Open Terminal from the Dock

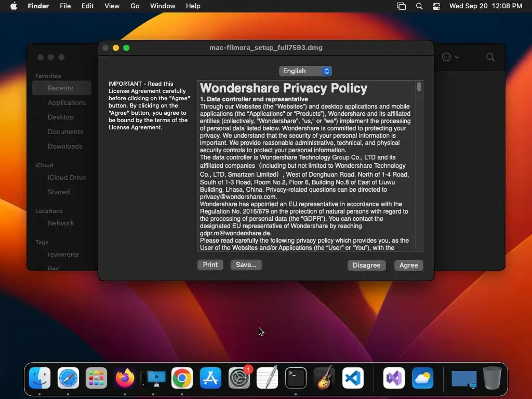296,378
